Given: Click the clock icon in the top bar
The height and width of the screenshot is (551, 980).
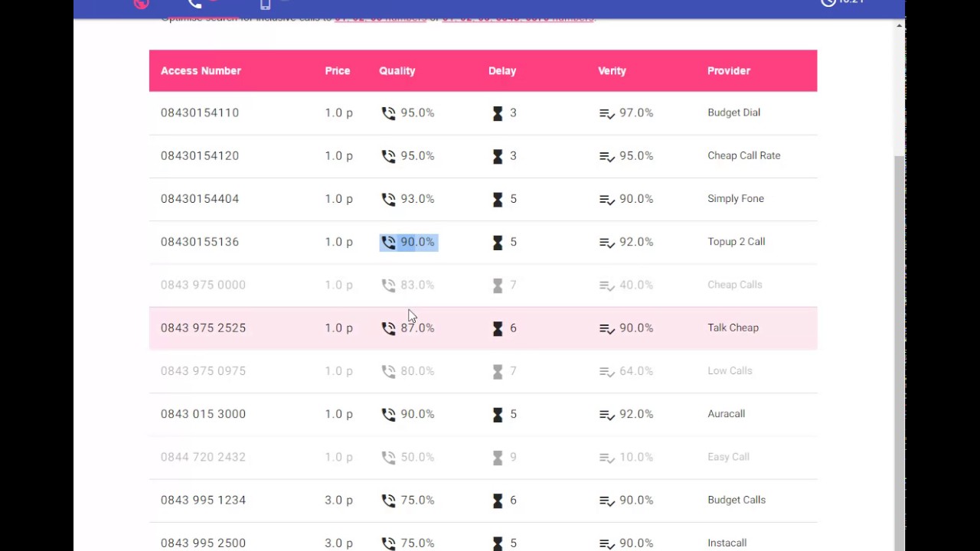Looking at the screenshot, I should coord(828,2).
